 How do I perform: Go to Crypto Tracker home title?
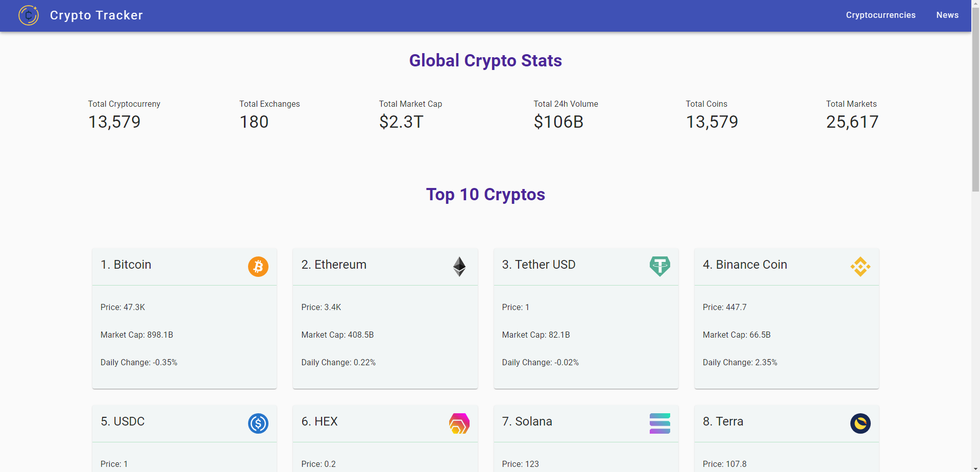point(96,15)
